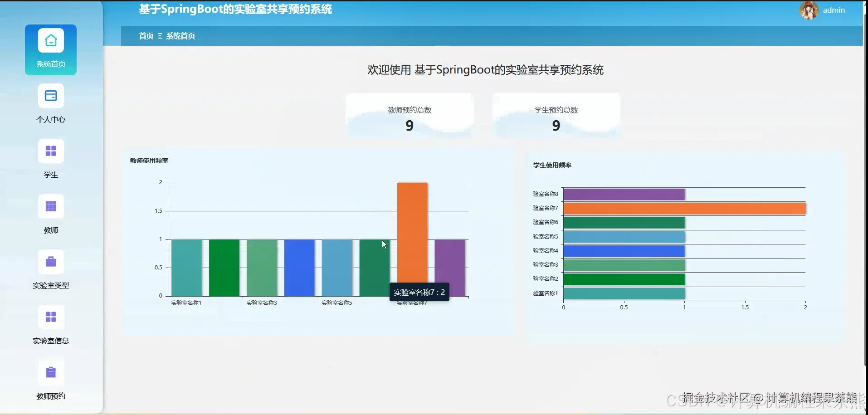Click the 实验室名称7 : 2 tooltip
Image resolution: width=868 pixels, height=415 pixels.
point(419,292)
